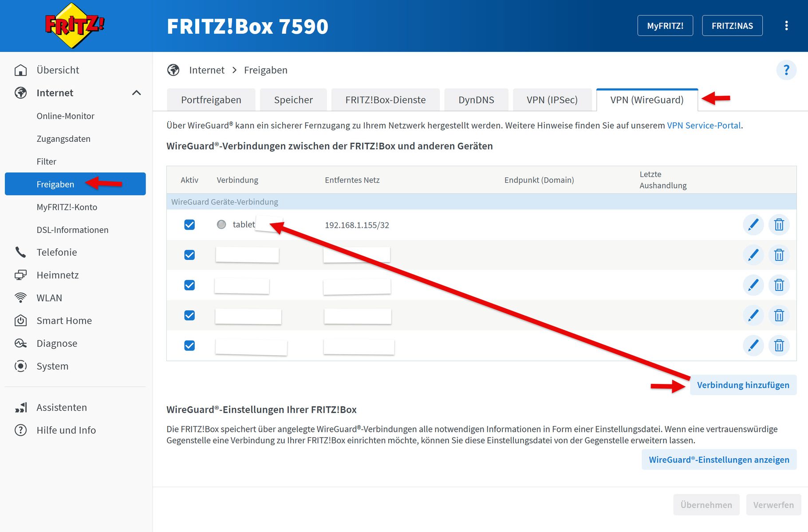Edit the last connection row

[x=753, y=345]
